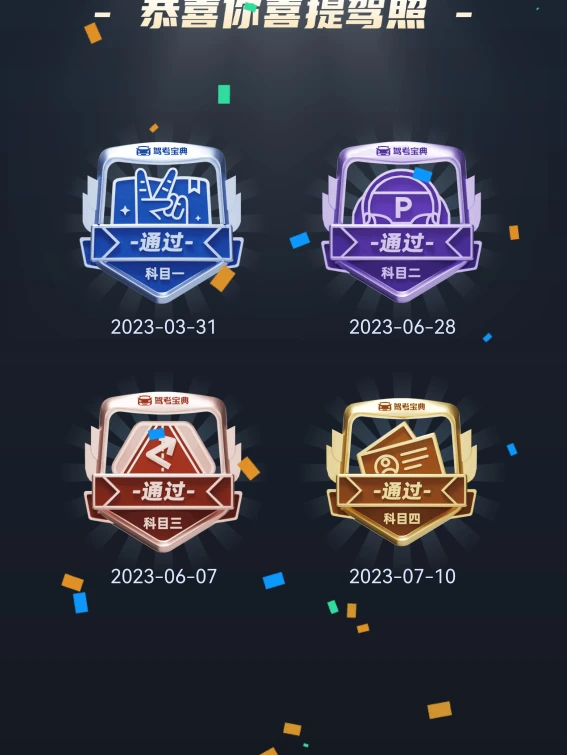Click the driver license card icon
This screenshot has width=567, height=755.
401,449
